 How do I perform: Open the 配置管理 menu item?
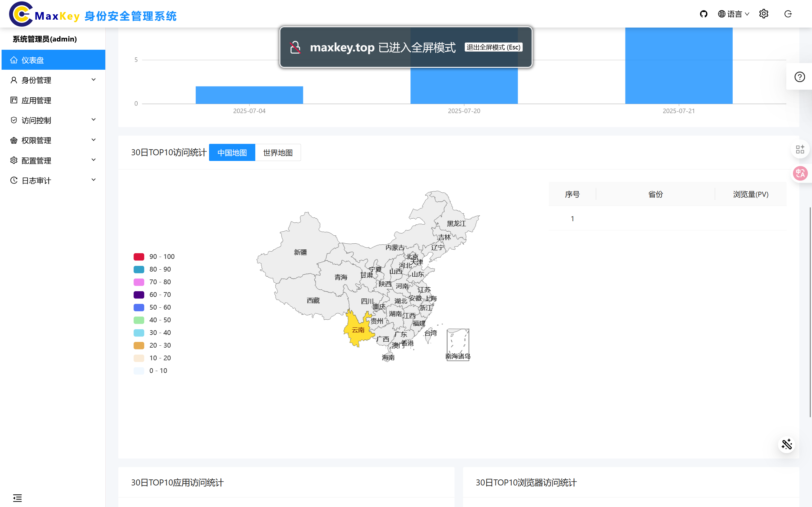37,160
